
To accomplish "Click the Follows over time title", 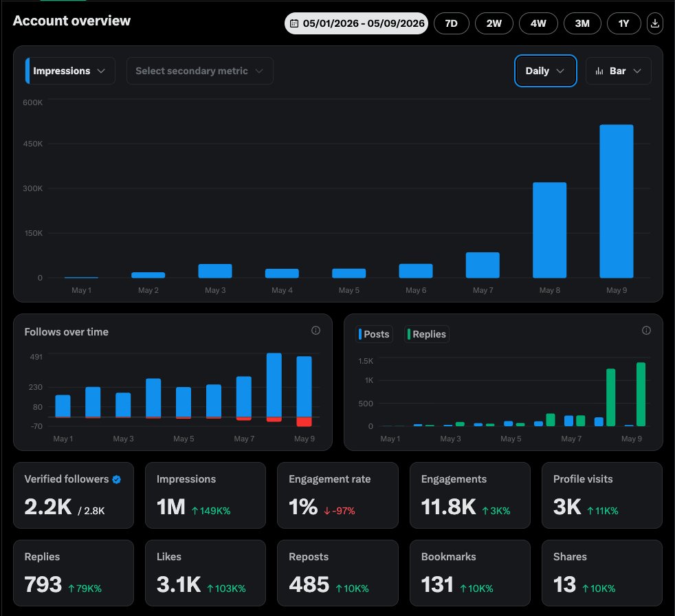I will [x=66, y=332].
